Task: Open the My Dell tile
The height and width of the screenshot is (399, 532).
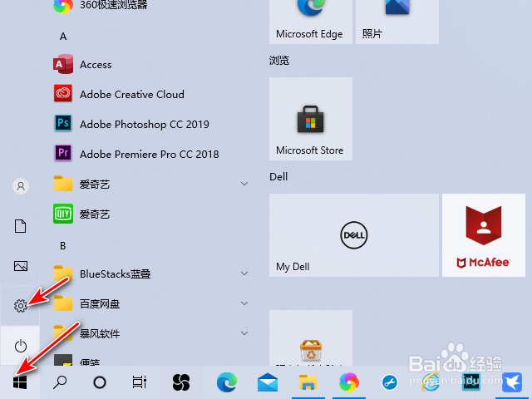Action: click(354, 235)
